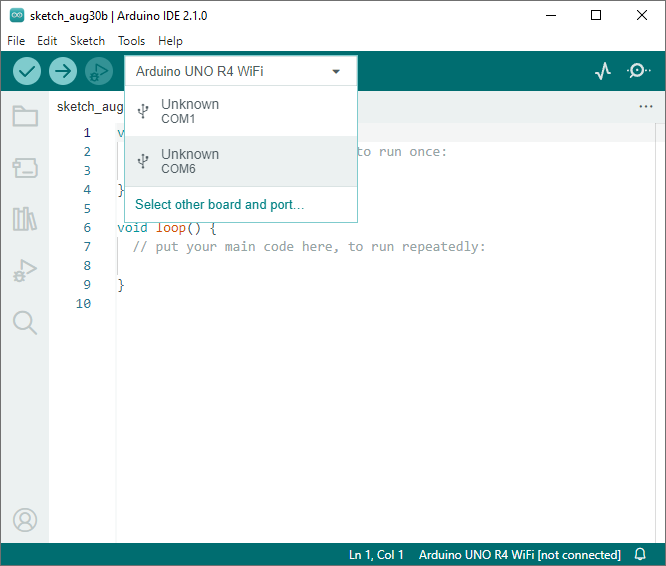Select the Unknown COM6 port
This screenshot has height=566, width=666.
pyautogui.click(x=241, y=161)
